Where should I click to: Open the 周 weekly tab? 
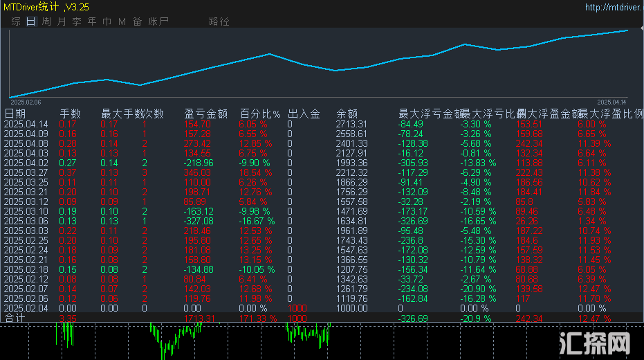46,21
